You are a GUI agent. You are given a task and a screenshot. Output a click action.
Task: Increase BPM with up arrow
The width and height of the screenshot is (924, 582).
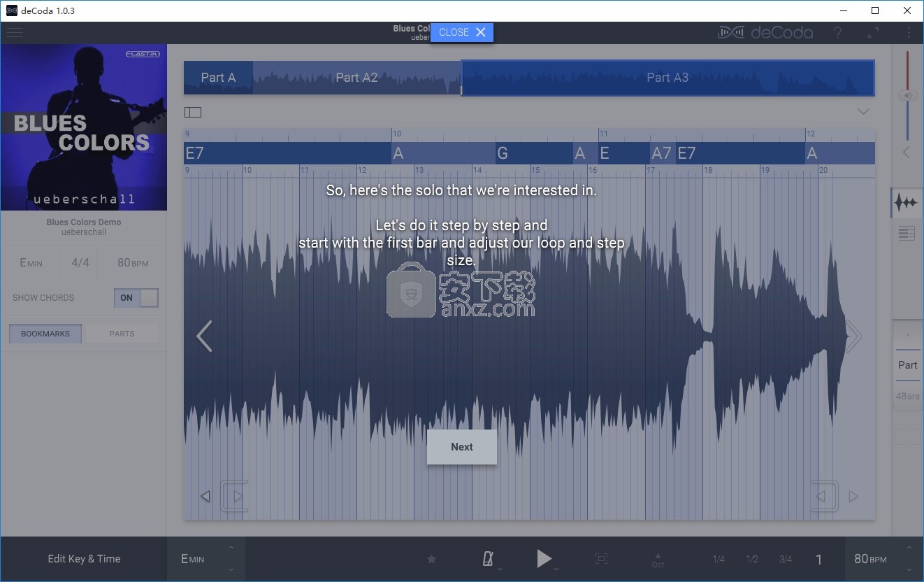coord(909,548)
